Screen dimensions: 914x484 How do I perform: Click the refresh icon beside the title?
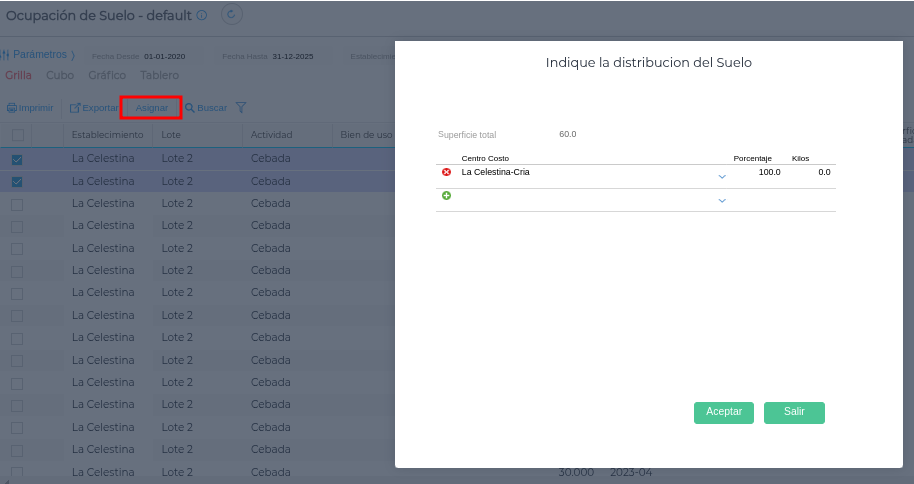(x=230, y=15)
